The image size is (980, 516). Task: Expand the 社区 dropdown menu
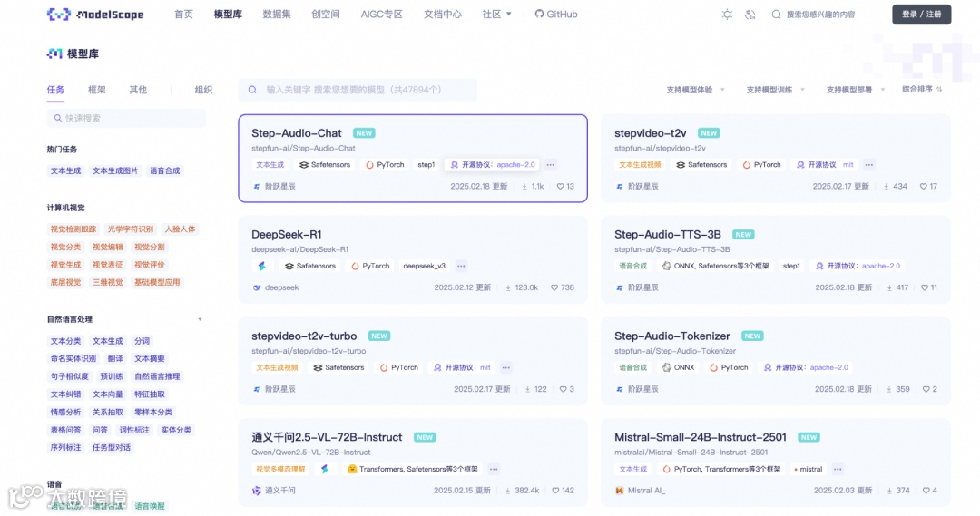pyautogui.click(x=497, y=15)
